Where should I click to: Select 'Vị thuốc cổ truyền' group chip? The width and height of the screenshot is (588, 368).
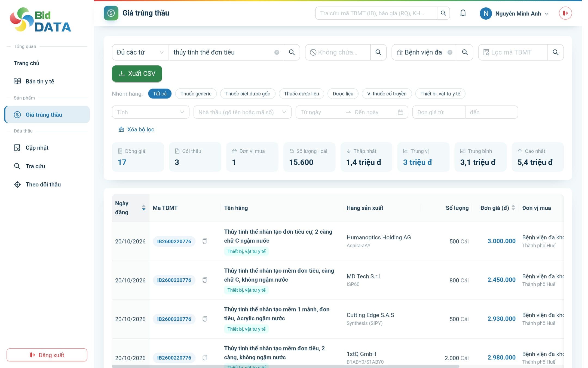click(387, 94)
